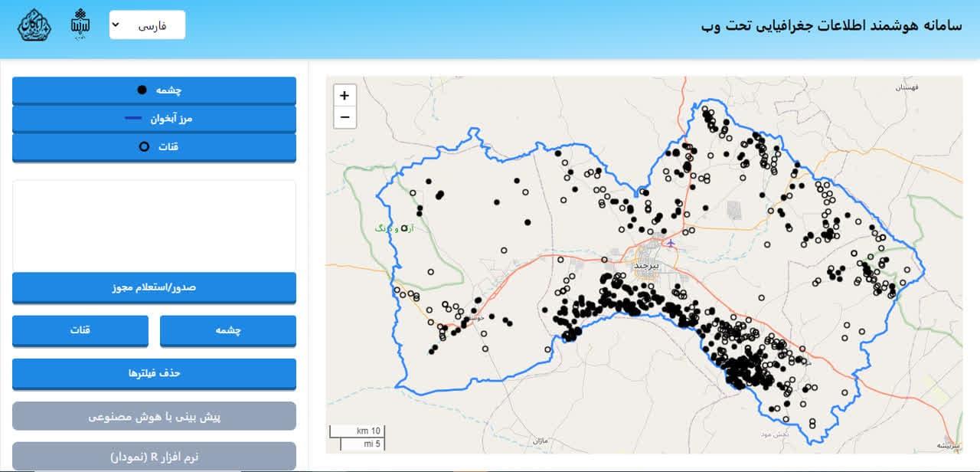980x472 pixels.
Task: Click the صدور/استعلام مجوز button
Action: 154,287
